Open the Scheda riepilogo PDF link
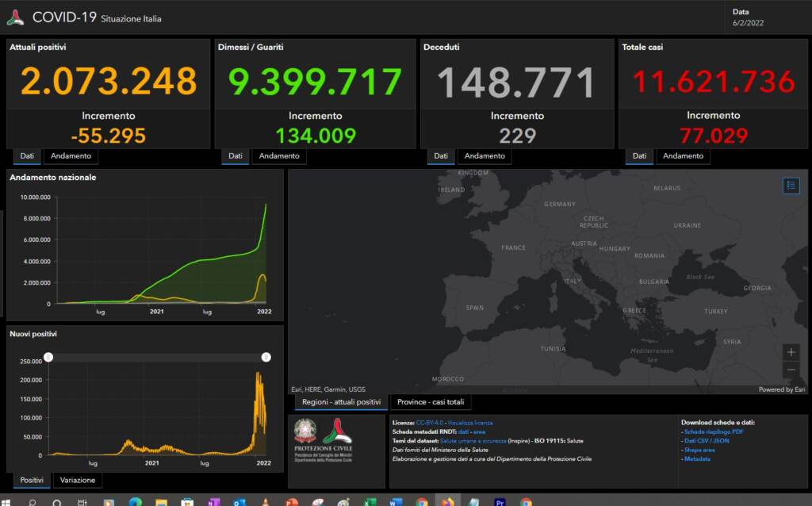812x506 pixels. click(x=714, y=431)
